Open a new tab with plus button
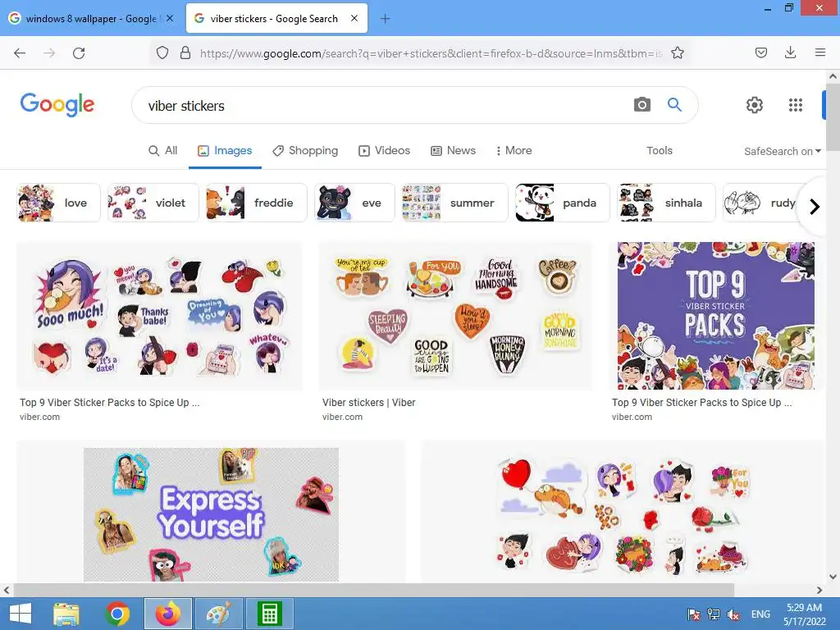Screen dimensions: 840x630 tap(385, 19)
